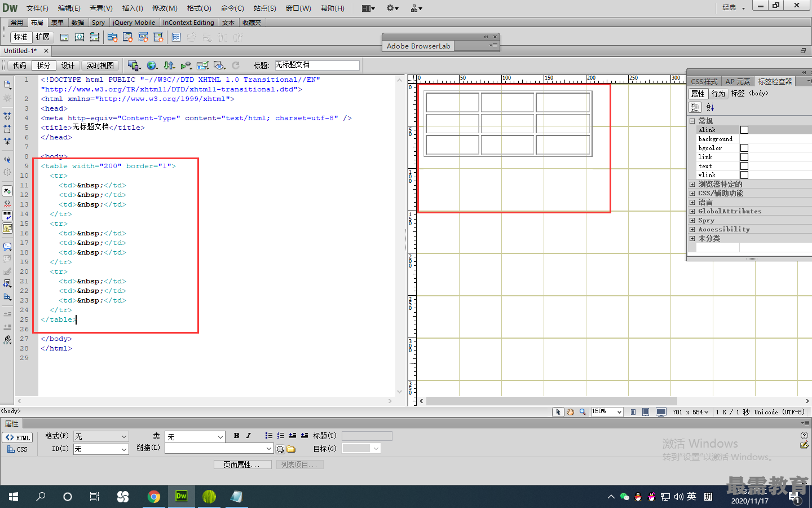Collapse the 常规 category

tap(692, 121)
